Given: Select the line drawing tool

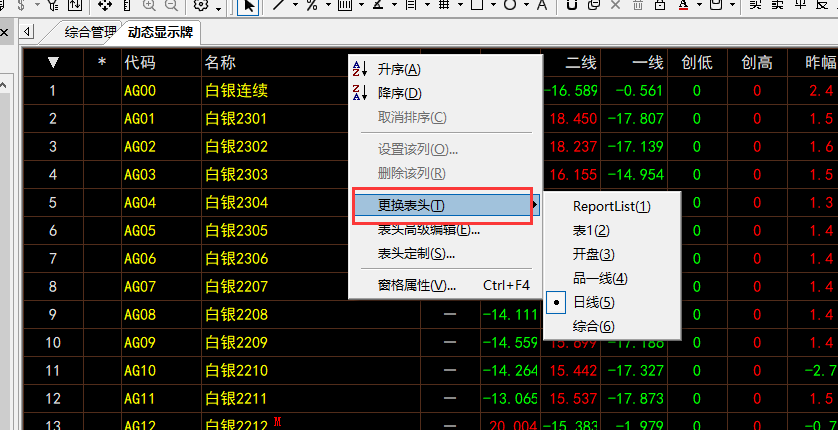Looking at the screenshot, I should tap(278, 5).
